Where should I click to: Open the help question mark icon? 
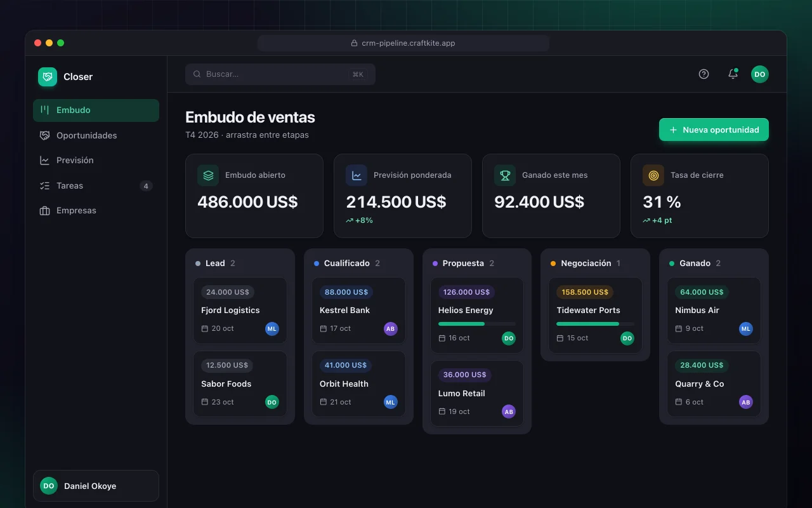coord(704,74)
